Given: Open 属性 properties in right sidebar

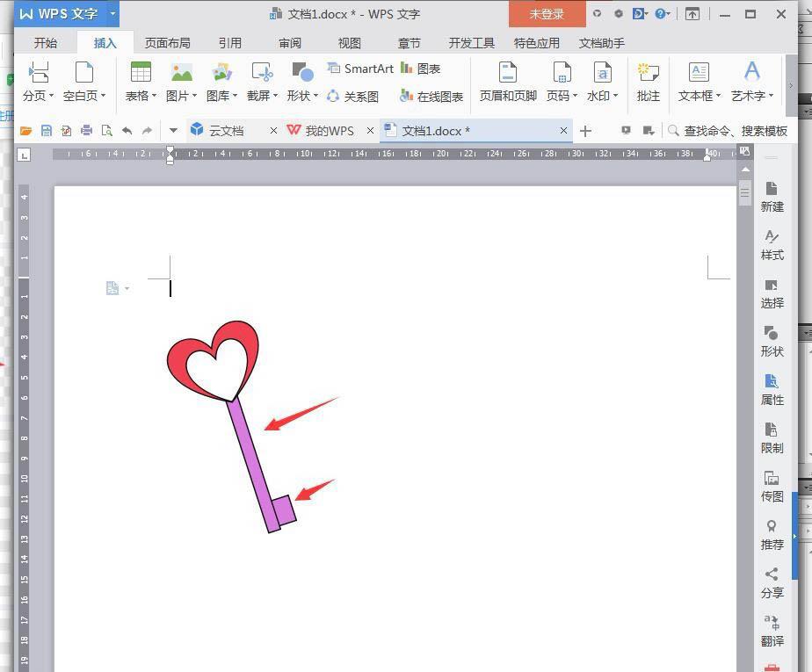Looking at the screenshot, I should (x=772, y=389).
